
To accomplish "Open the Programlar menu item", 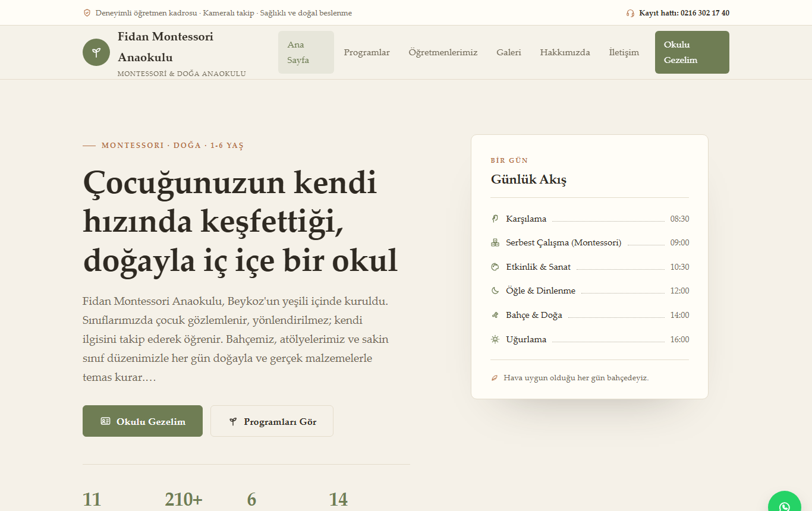I will [x=367, y=52].
